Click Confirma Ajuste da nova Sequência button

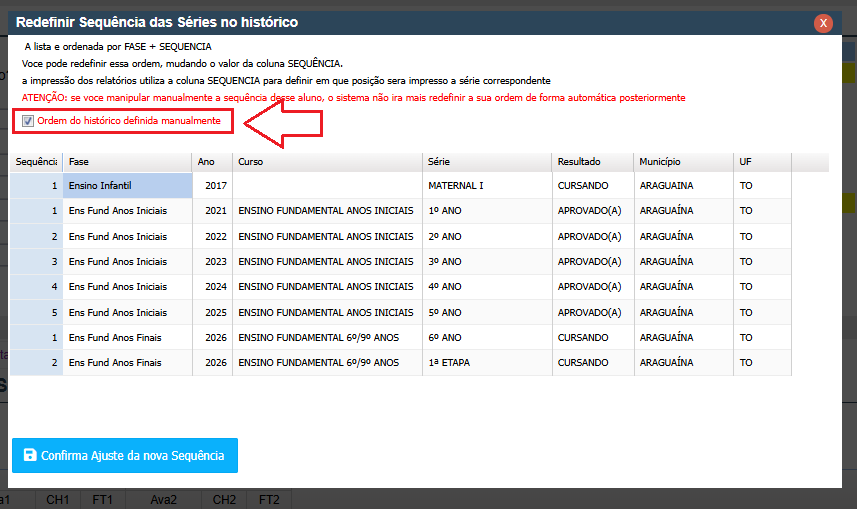[x=125, y=455]
